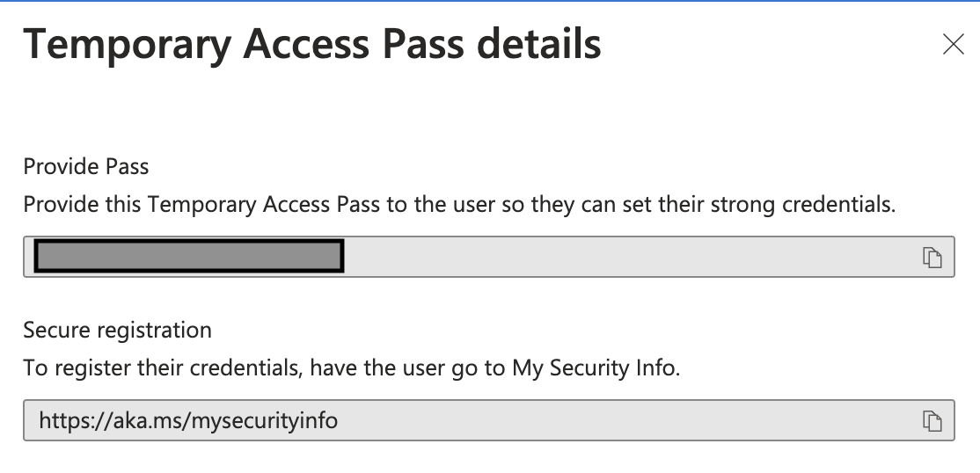Click the "Secure registration" section label
Viewport: 980px width, 473px height.
pyautogui.click(x=117, y=331)
